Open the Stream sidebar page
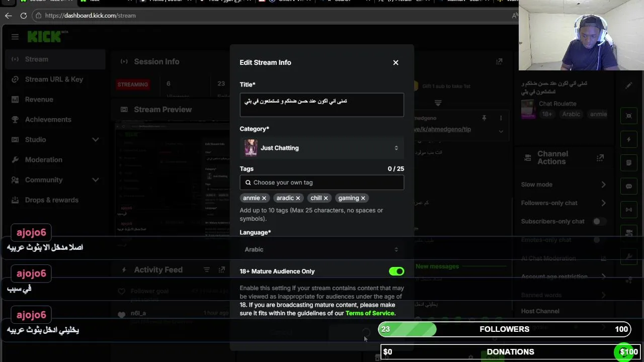The width and height of the screenshot is (644, 362). [55, 59]
